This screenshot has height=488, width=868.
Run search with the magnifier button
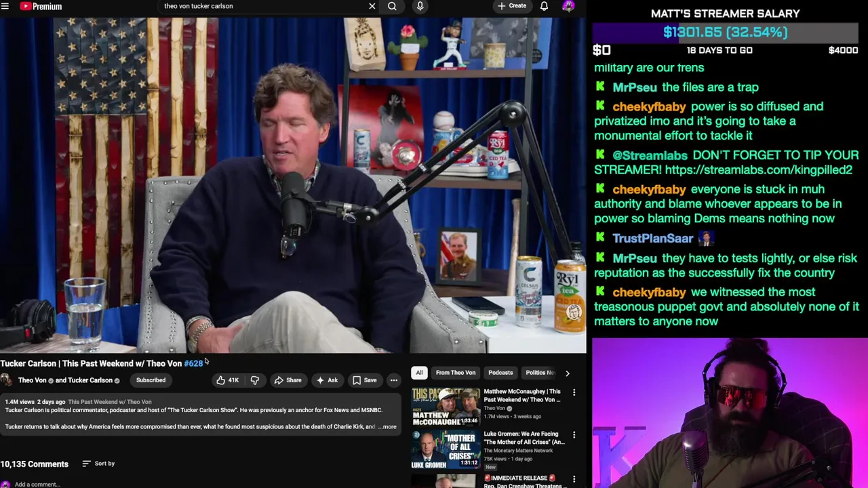392,6
